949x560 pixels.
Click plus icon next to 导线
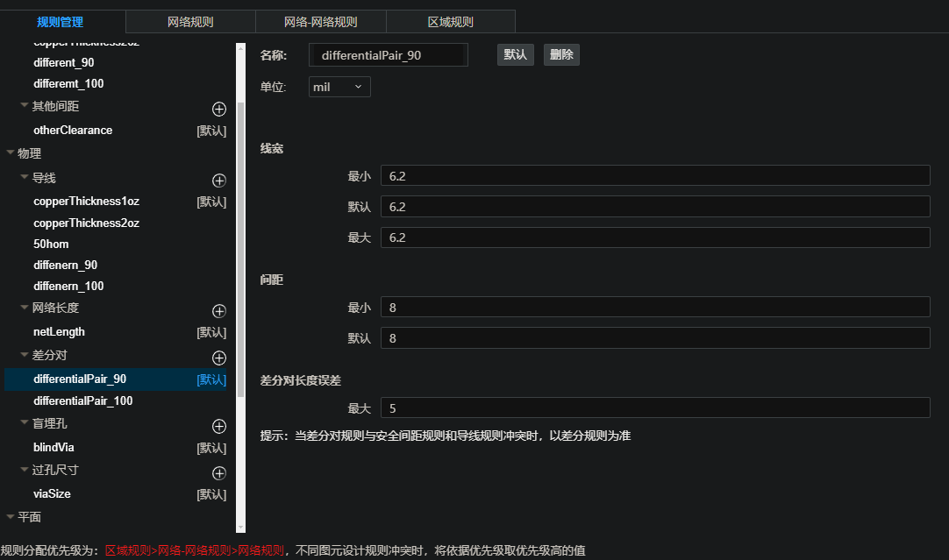click(219, 181)
